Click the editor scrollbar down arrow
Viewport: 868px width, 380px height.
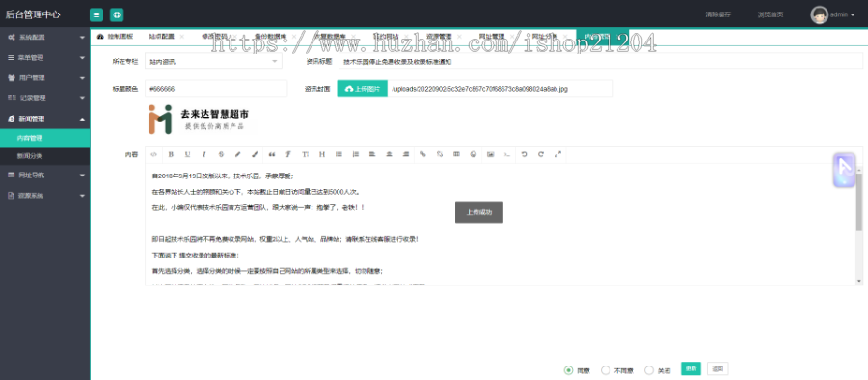click(x=859, y=282)
